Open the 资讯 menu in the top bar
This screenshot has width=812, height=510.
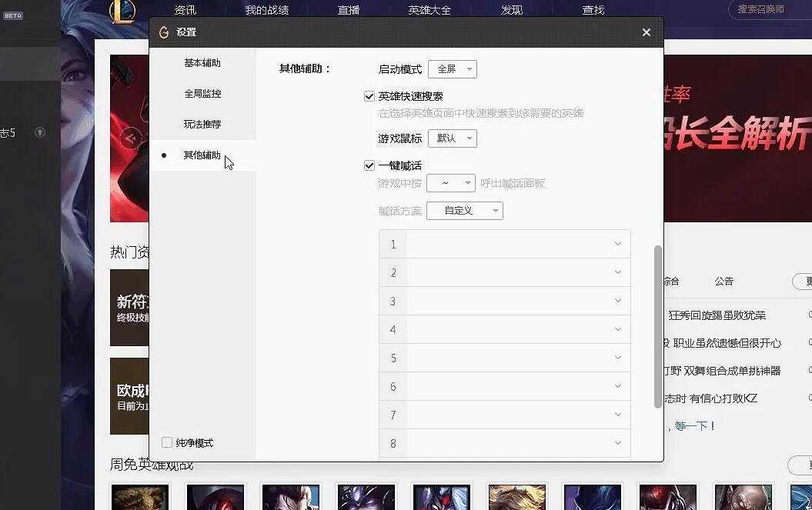(187, 10)
